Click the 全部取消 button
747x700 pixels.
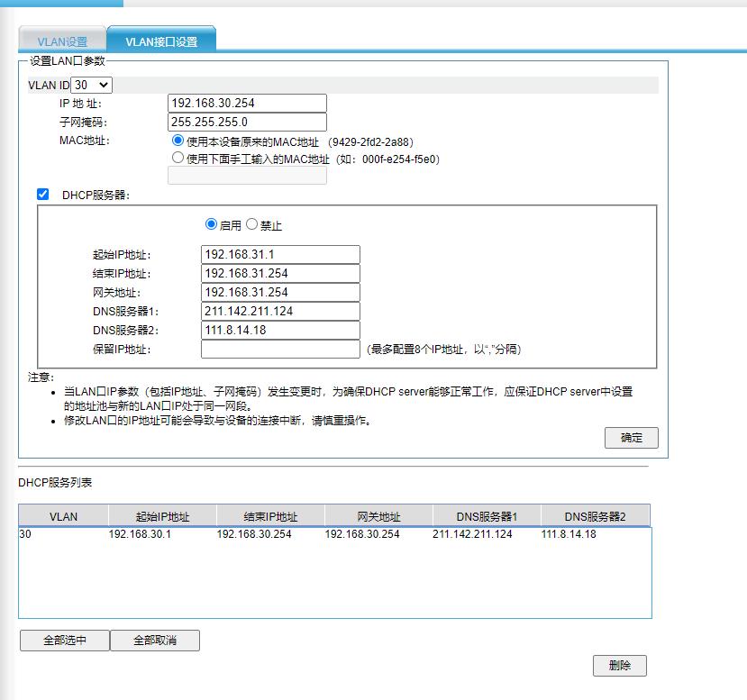point(155,641)
